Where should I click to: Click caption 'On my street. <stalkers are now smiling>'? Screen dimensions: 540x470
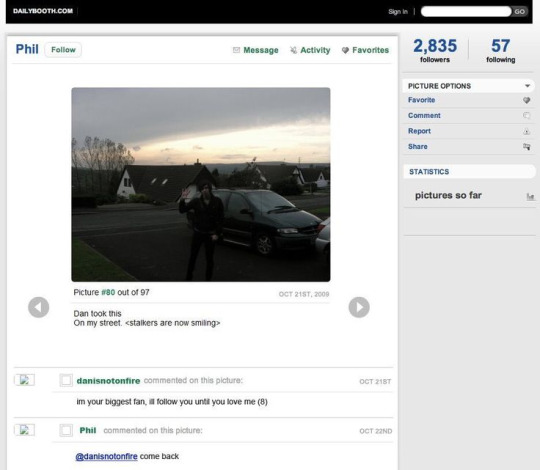point(147,323)
